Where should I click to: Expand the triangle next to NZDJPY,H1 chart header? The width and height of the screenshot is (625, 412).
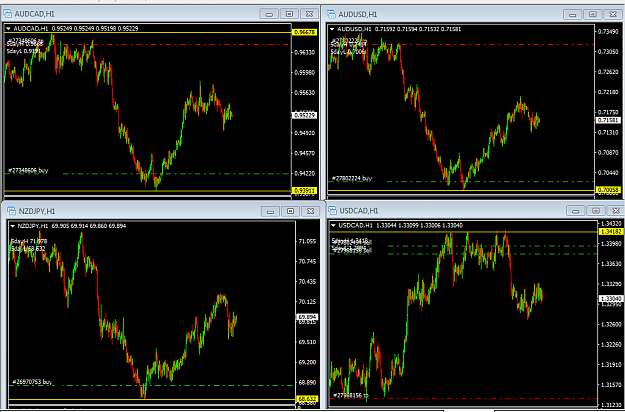pos(12,226)
